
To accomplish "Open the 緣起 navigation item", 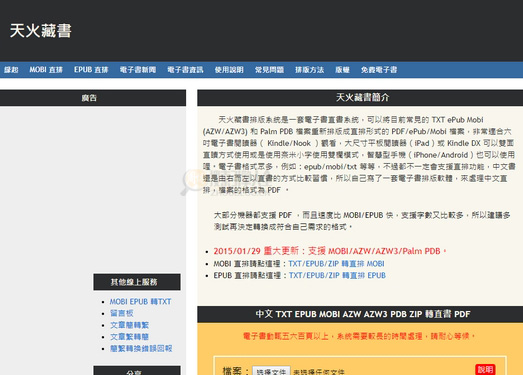I will click(x=11, y=70).
